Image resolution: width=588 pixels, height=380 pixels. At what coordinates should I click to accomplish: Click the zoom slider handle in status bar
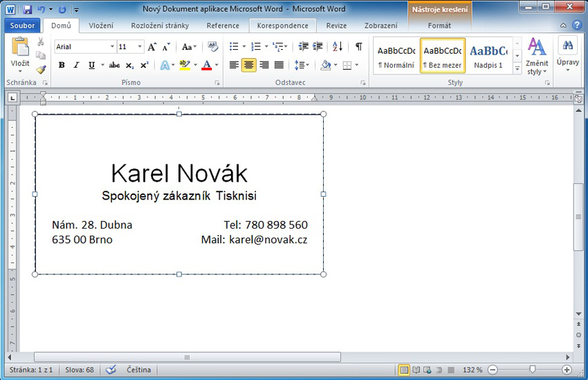point(532,370)
